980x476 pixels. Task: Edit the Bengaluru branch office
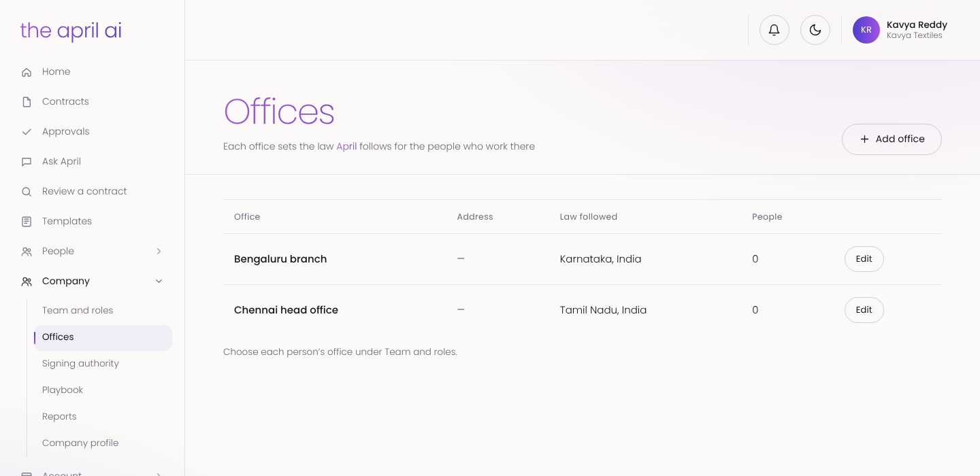pyautogui.click(x=864, y=259)
